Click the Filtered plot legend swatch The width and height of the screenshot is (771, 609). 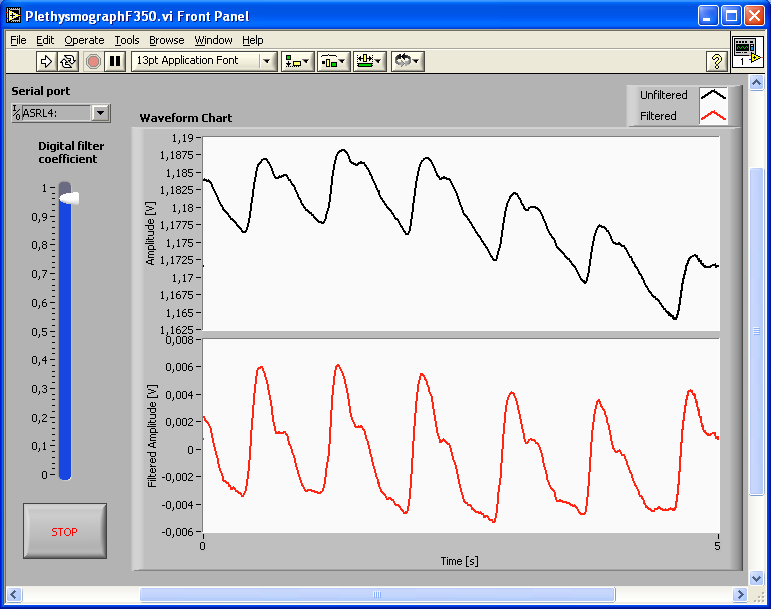(x=713, y=116)
